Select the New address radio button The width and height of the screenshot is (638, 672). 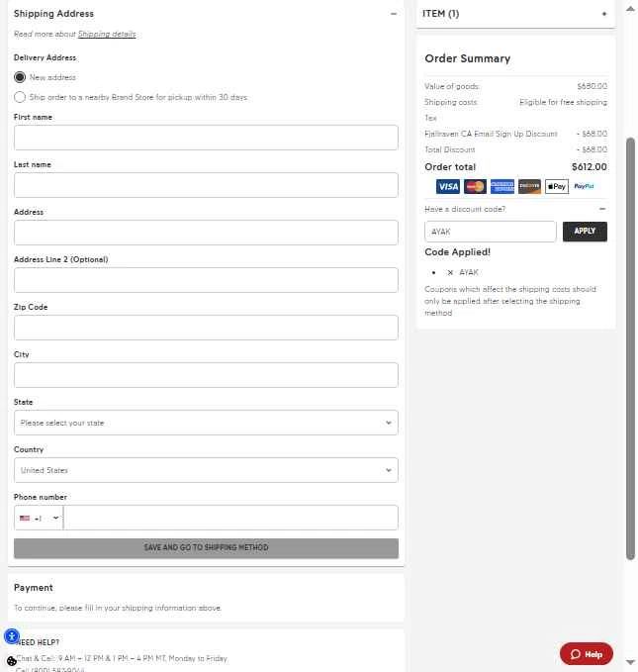click(x=20, y=77)
